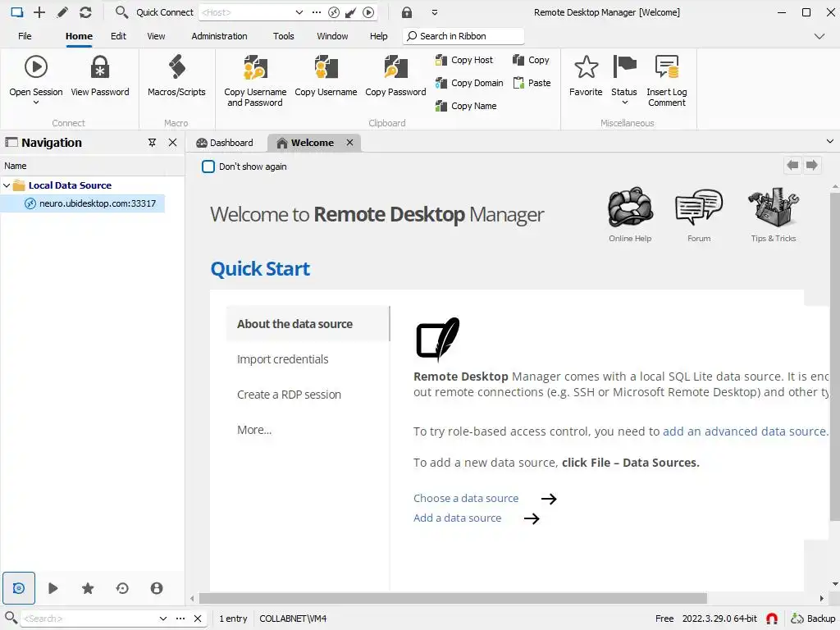Click View Password lock icon
The image size is (840, 630).
coord(99,66)
